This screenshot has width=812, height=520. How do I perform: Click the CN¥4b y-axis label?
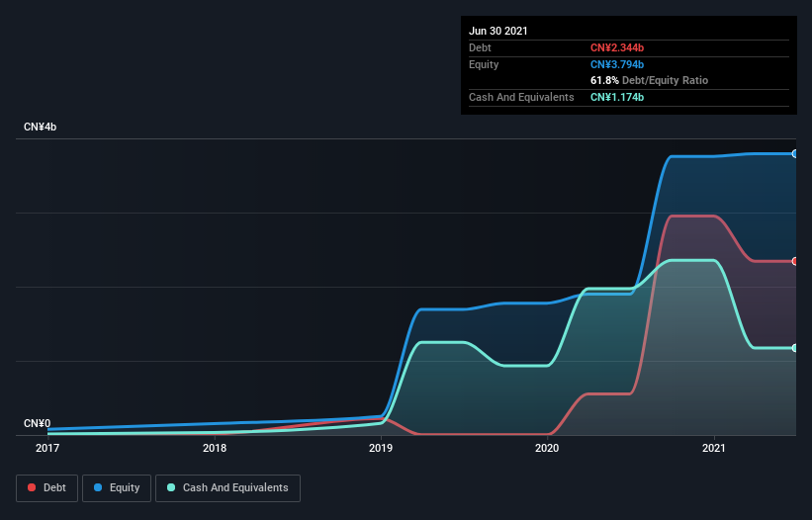40,127
